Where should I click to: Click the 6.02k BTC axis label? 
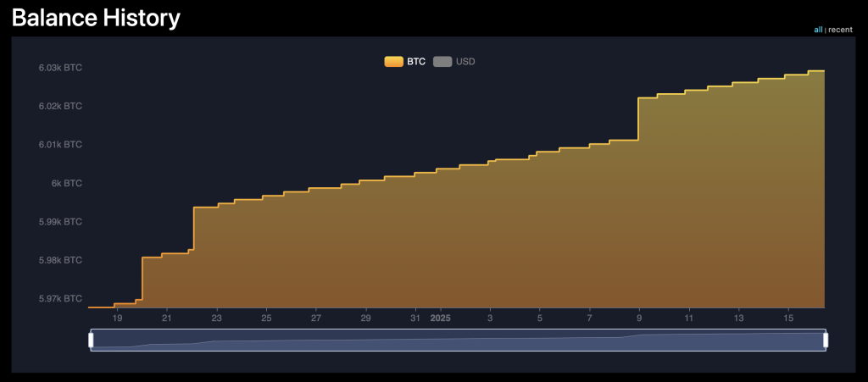tap(60, 106)
